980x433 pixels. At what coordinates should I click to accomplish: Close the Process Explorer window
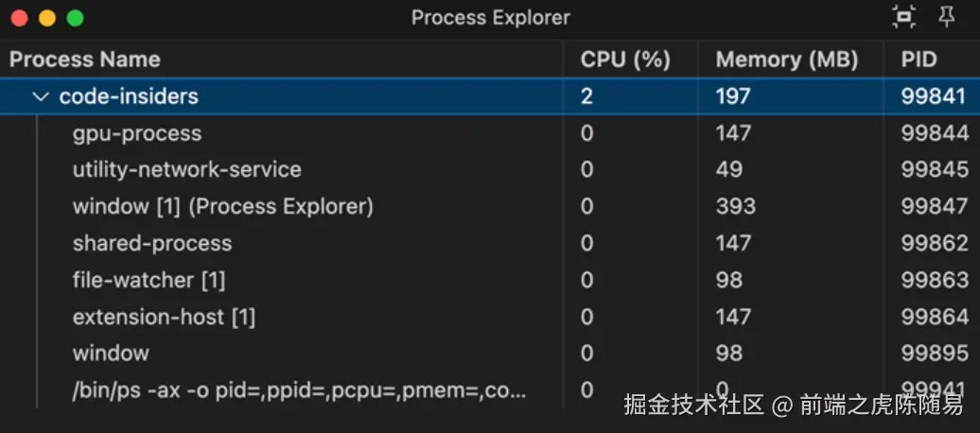click(x=19, y=18)
